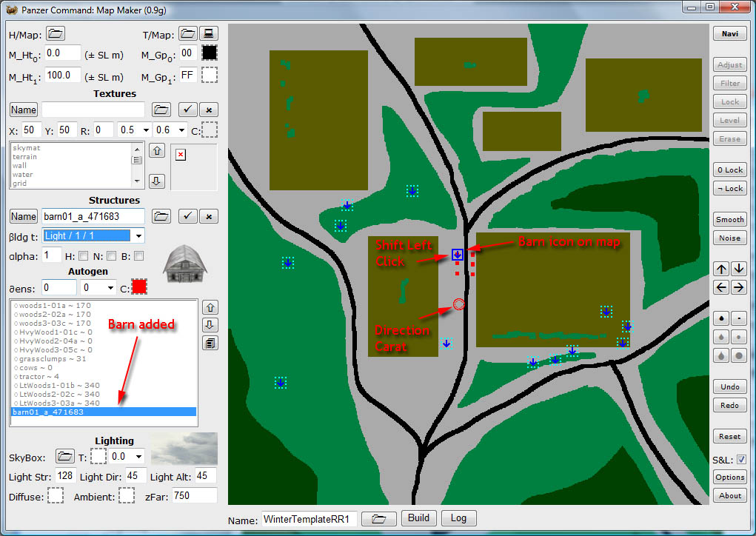Viewport: 756px width, 536px height.
Task: Apply the structure with the Structures checkmark
Action: pos(187,216)
